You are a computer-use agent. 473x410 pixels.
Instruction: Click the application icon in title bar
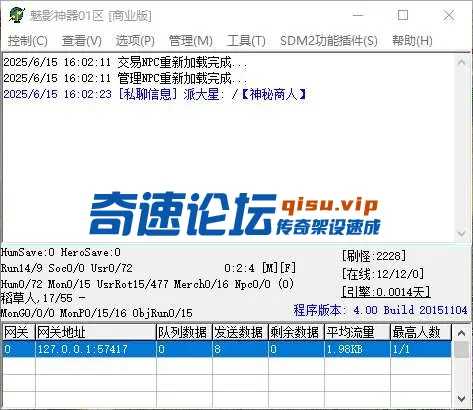(x=16, y=15)
